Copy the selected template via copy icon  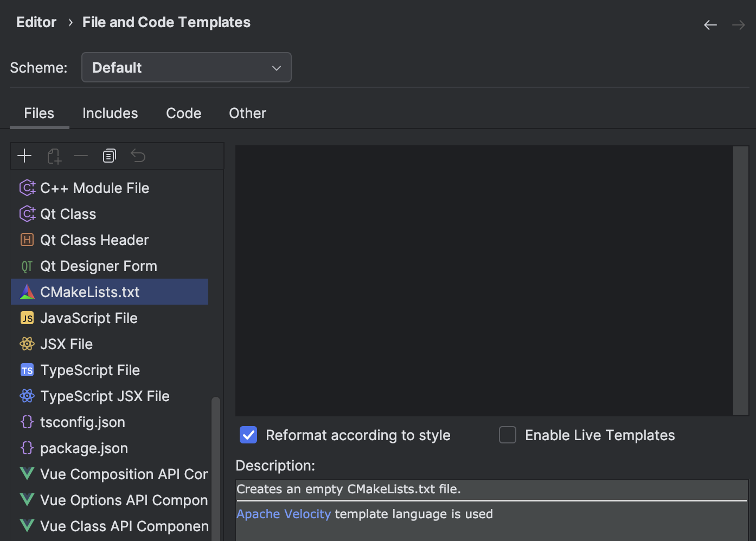pos(109,156)
